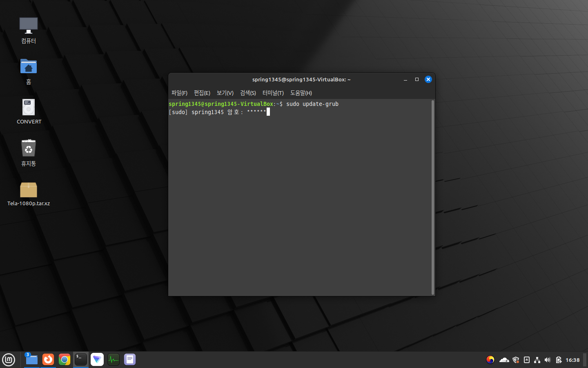Click the 'sudo update-grub' command text
588x368 pixels.
coord(312,104)
